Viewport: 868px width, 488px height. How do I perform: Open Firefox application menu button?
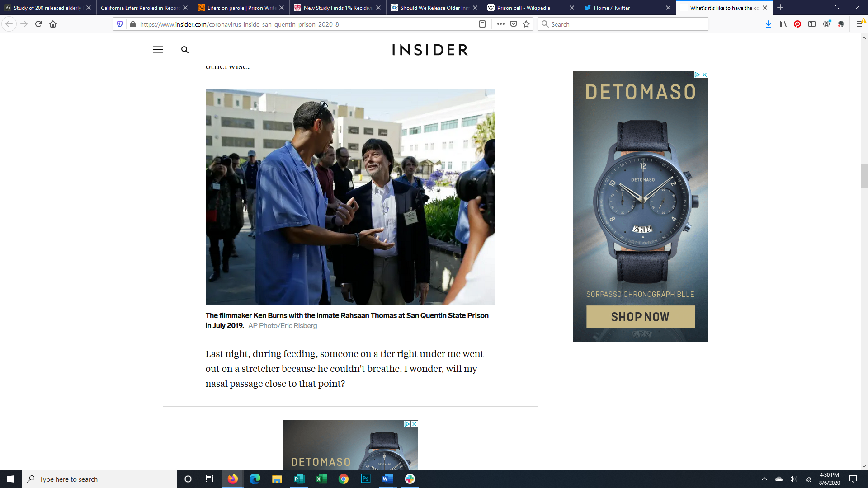[859, 24]
